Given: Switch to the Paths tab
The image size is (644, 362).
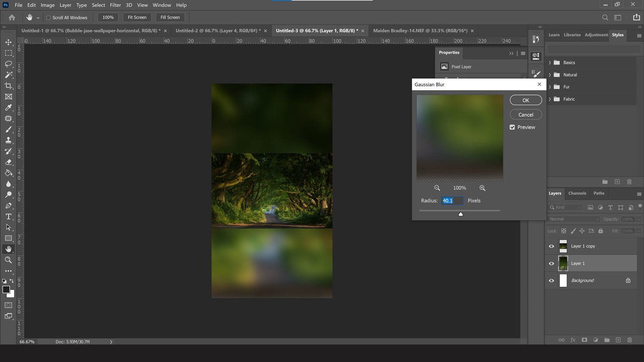Looking at the screenshot, I should tap(599, 193).
